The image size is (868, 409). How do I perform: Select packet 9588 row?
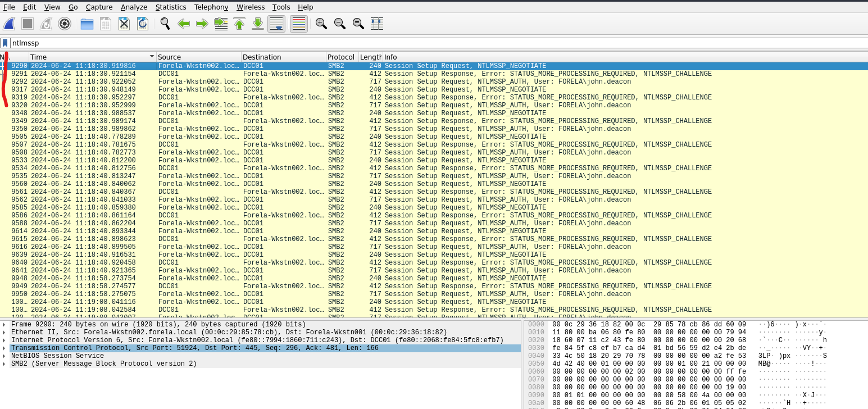click(434, 223)
